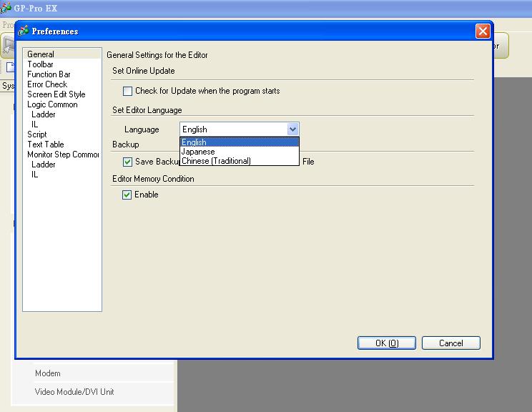
Task: Select Logic Common category
Action: [x=52, y=104]
